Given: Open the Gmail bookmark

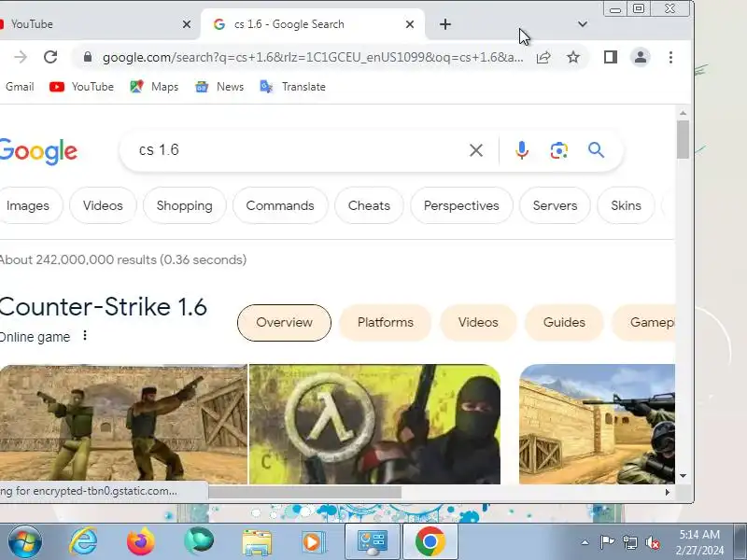Looking at the screenshot, I should (18, 87).
